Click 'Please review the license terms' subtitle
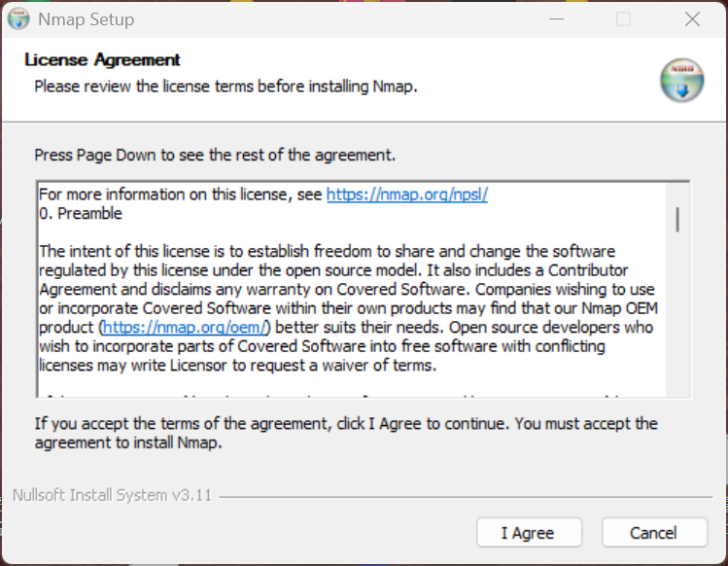 (x=225, y=87)
